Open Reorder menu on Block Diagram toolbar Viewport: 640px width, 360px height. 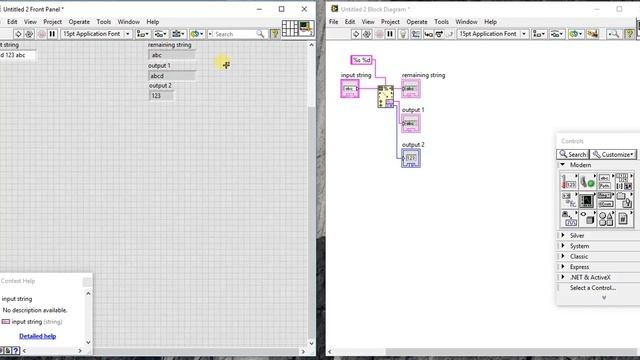(575, 34)
